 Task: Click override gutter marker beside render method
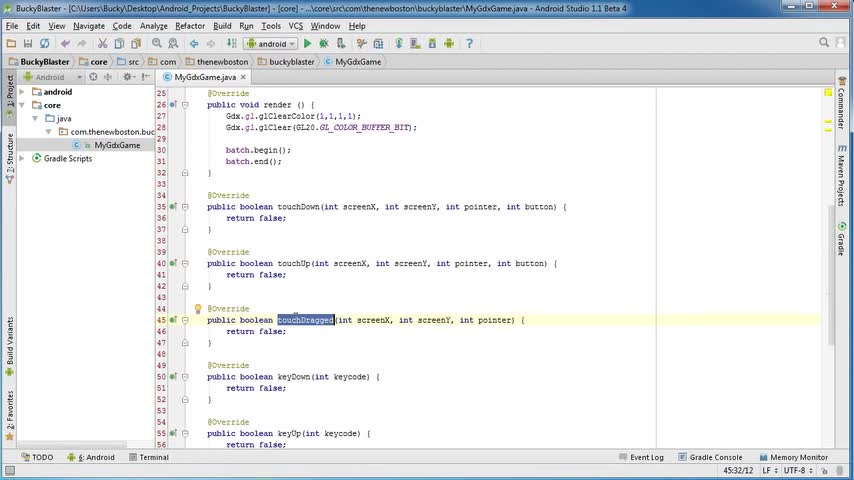click(x=172, y=105)
